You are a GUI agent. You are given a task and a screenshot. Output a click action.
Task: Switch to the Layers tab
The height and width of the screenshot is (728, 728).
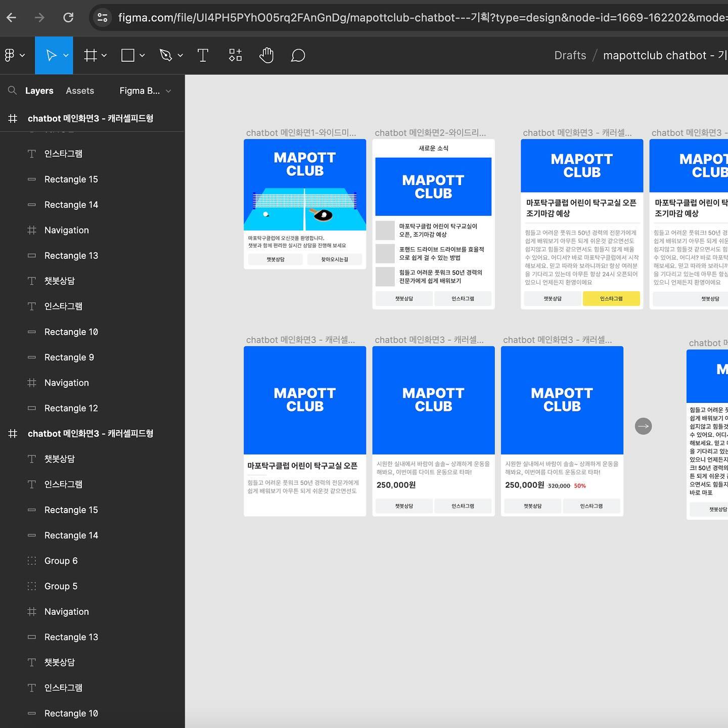tap(39, 90)
